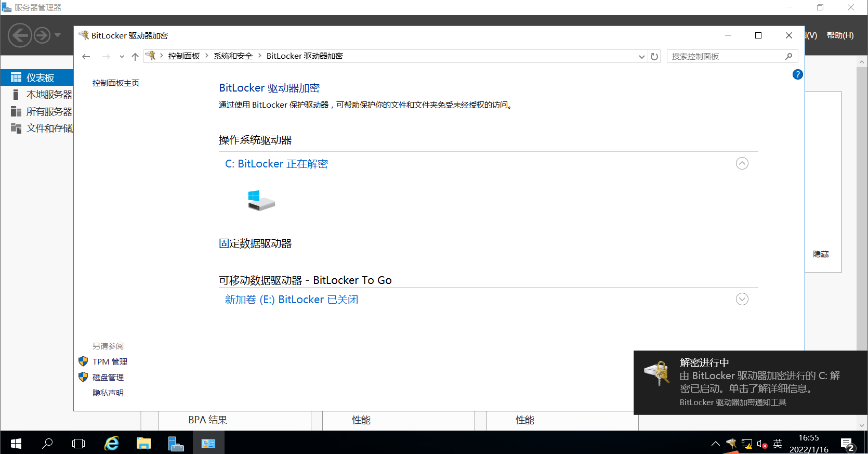
Task: Select 本地服务器 in Server Manager sidebar
Action: point(37,95)
